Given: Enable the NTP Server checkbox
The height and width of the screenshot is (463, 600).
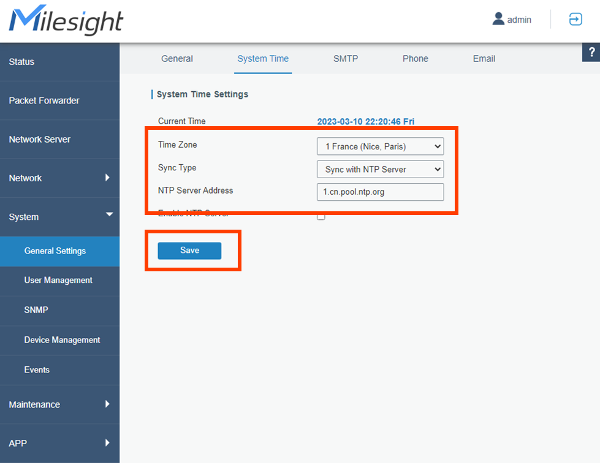Looking at the screenshot, I should tap(321, 216).
